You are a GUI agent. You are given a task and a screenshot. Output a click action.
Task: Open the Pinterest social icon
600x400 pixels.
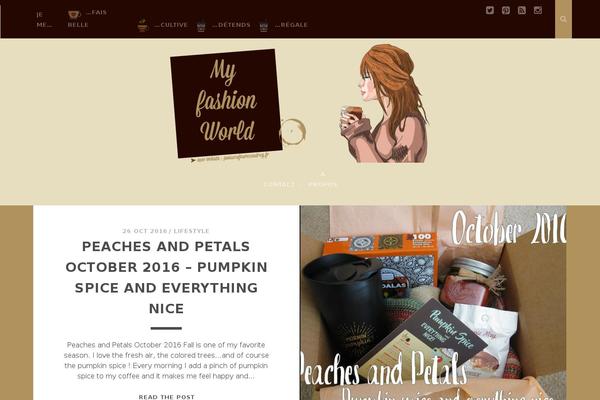[x=506, y=10]
